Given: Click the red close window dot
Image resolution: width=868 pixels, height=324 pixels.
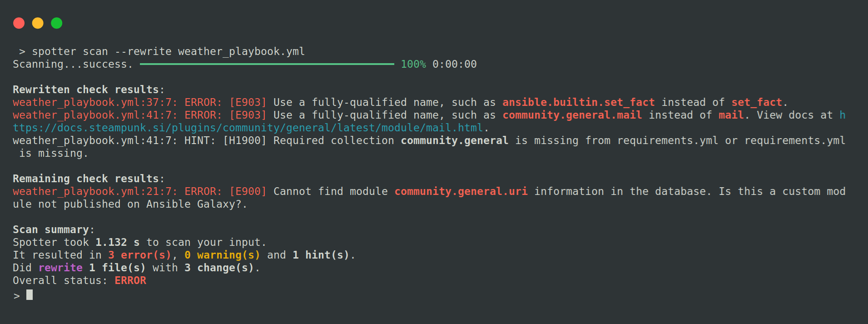Looking at the screenshot, I should pyautogui.click(x=19, y=23).
